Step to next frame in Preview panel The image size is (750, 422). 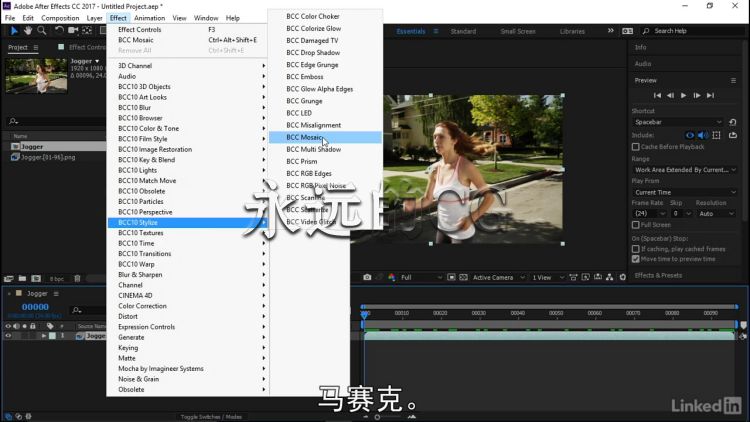(x=697, y=95)
